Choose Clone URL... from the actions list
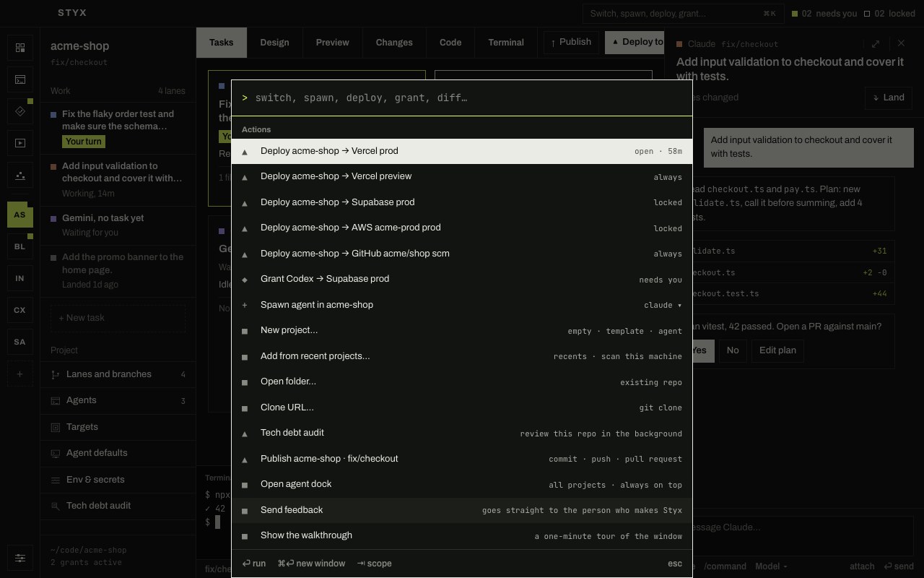The width and height of the screenshot is (924, 578). [462, 407]
